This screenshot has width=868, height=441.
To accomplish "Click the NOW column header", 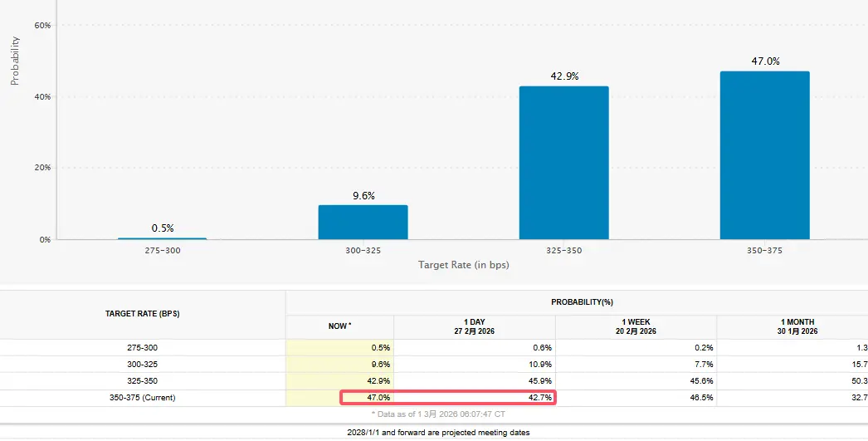I will coord(339,326).
